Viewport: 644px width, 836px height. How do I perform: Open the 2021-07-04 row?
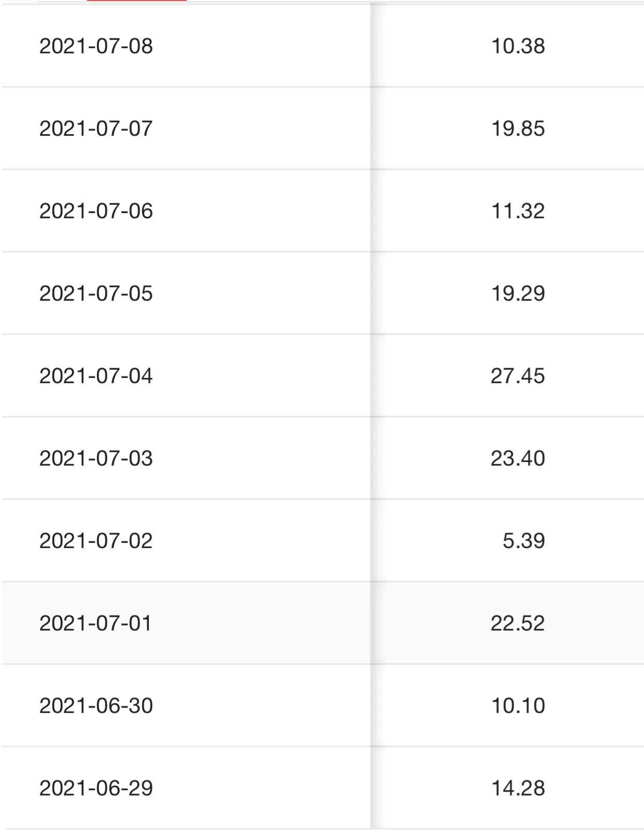tap(96, 375)
